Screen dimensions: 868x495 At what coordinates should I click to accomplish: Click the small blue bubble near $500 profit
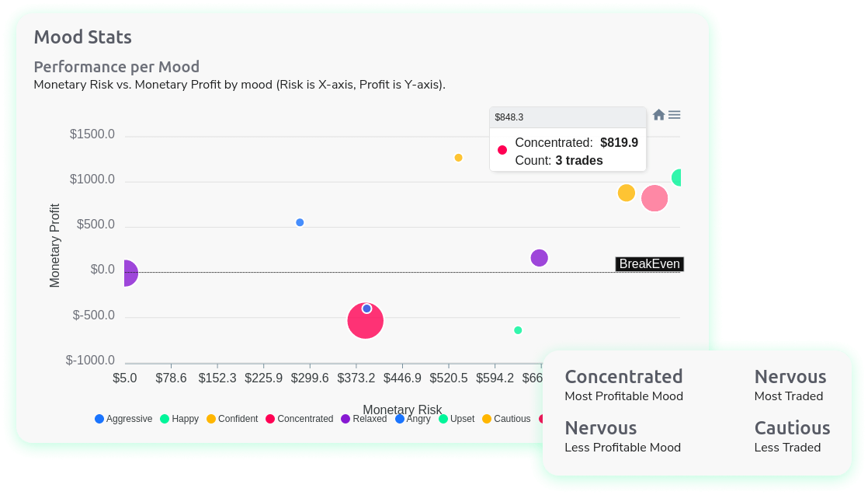pyautogui.click(x=300, y=222)
